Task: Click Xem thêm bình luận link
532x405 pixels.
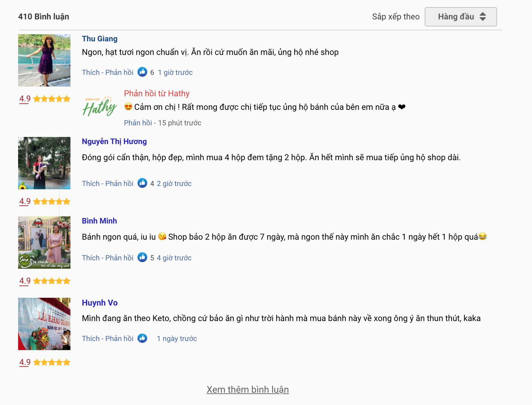Action: [248, 389]
